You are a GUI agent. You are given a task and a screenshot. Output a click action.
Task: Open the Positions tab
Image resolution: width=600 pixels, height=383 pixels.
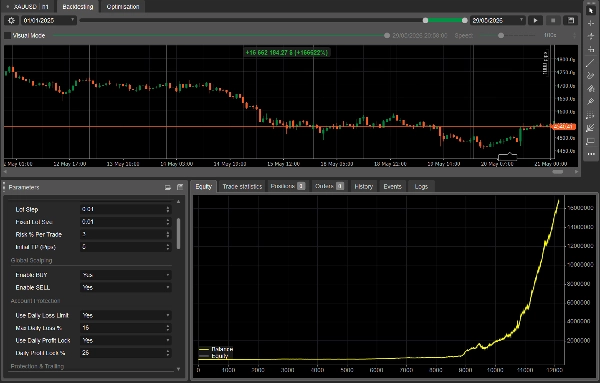click(288, 186)
